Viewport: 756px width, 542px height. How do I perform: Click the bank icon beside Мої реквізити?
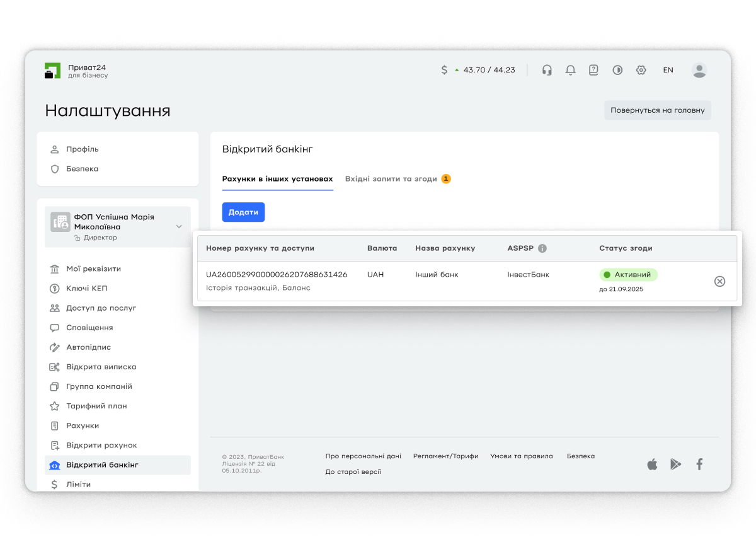coord(55,269)
